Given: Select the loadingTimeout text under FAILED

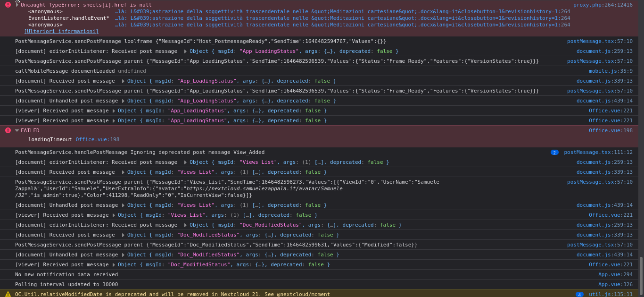Looking at the screenshot, I should tap(50, 139).
